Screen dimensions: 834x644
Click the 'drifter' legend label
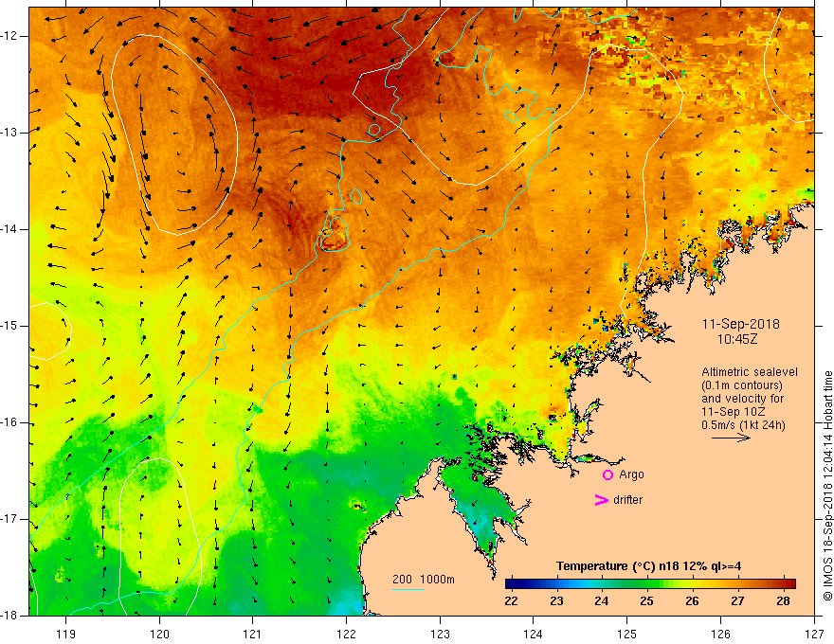click(627, 500)
